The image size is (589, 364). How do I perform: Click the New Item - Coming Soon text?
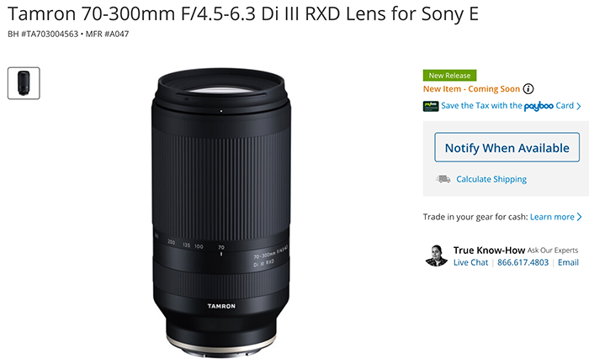(x=471, y=89)
